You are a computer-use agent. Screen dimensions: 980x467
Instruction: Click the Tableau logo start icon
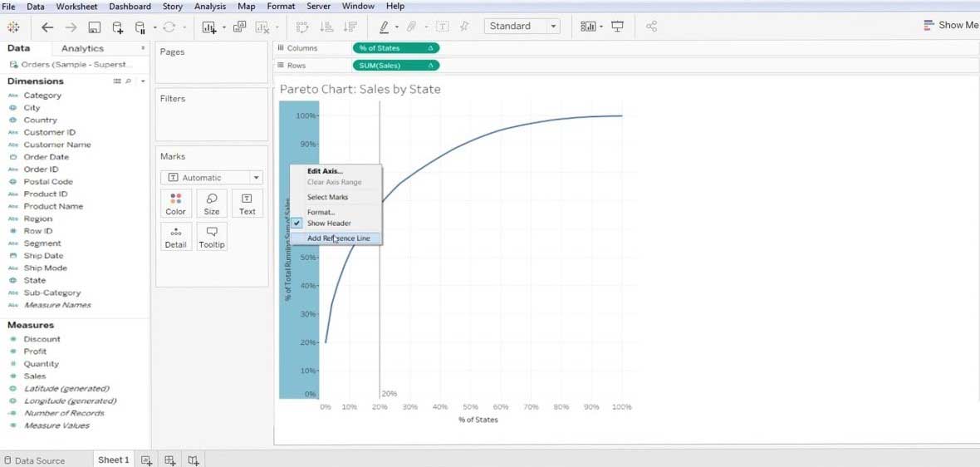point(13,27)
